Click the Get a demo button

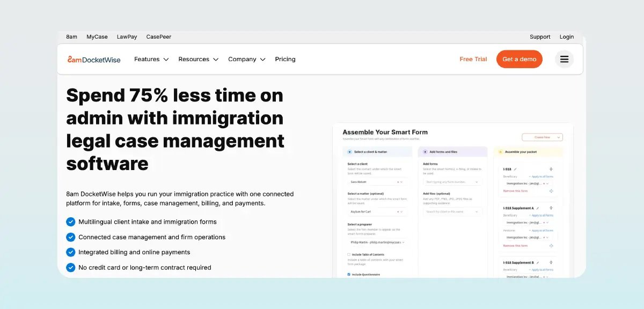tap(519, 59)
